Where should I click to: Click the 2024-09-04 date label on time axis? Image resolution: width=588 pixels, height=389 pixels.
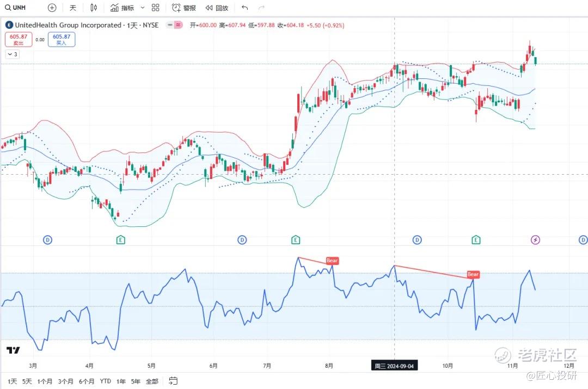click(394, 366)
